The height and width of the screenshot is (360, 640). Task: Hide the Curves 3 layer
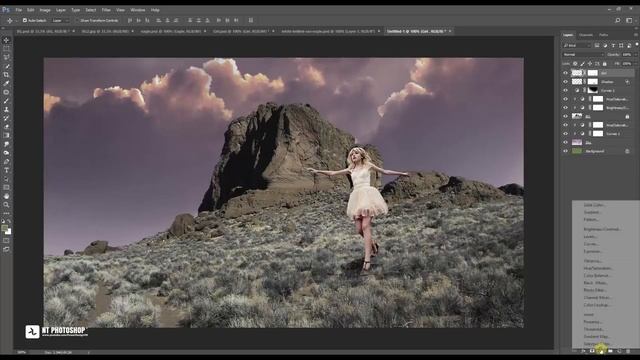(565, 90)
